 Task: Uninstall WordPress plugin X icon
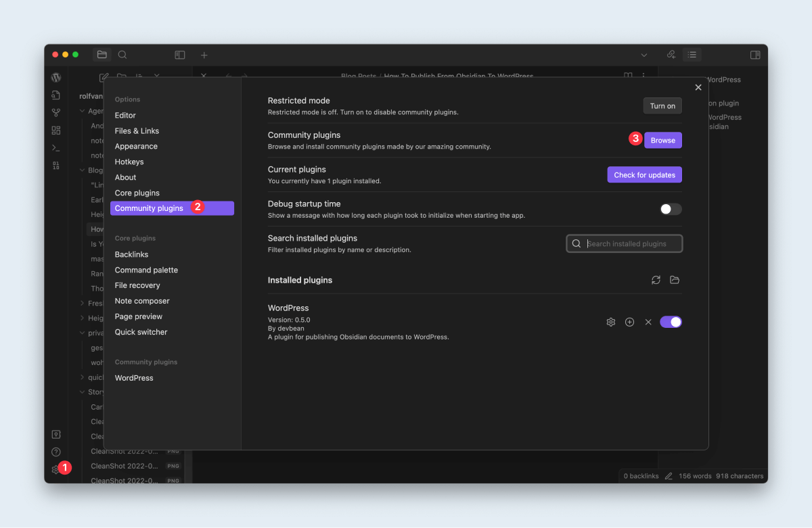click(x=648, y=322)
